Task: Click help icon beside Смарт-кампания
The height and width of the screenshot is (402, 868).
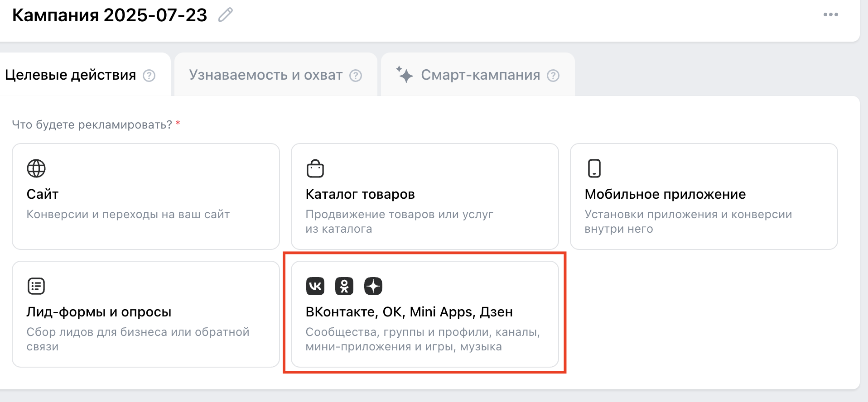Action: point(553,76)
